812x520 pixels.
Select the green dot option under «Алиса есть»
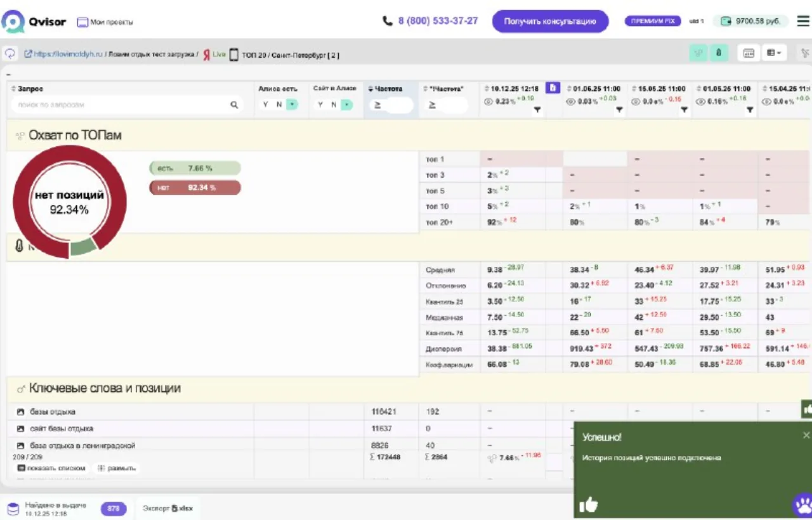292,105
